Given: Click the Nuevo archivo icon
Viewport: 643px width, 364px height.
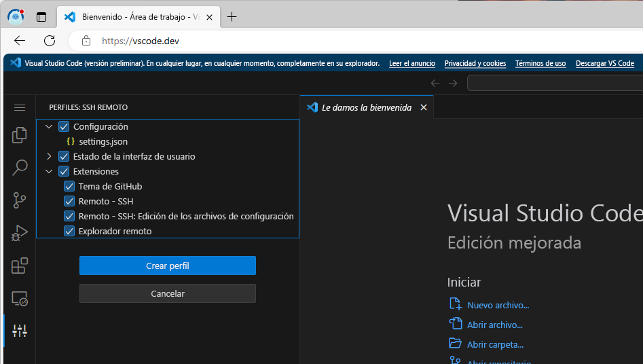Looking at the screenshot, I should pyautogui.click(x=455, y=304).
